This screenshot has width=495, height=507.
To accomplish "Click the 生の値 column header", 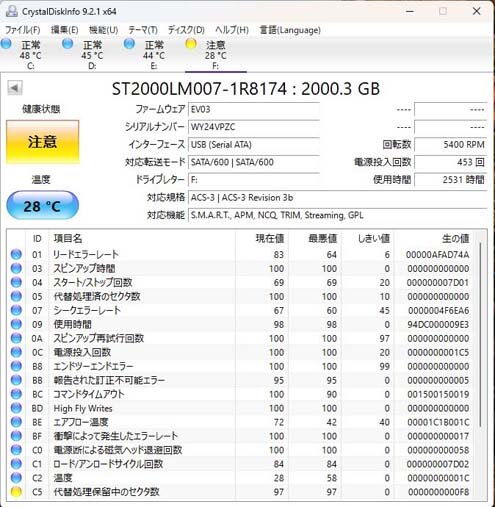I will 434,238.
